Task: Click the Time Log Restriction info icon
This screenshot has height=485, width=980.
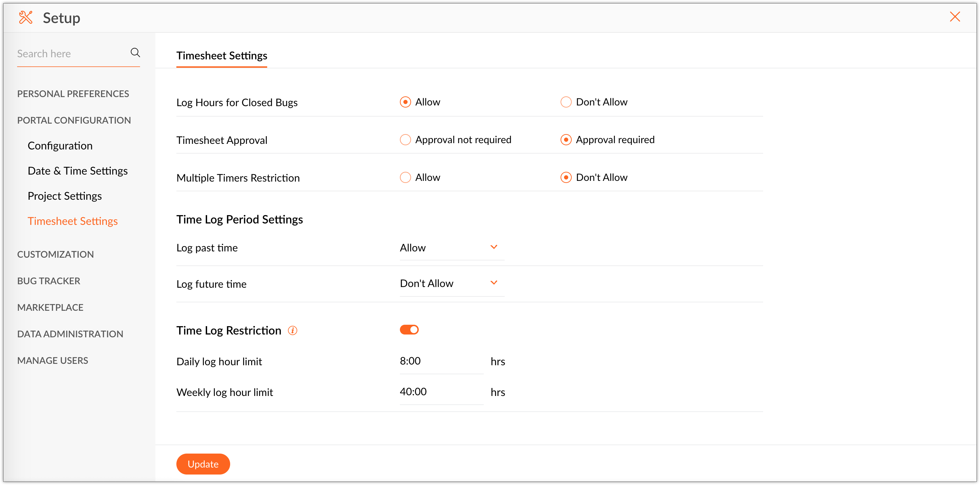Action: [292, 331]
